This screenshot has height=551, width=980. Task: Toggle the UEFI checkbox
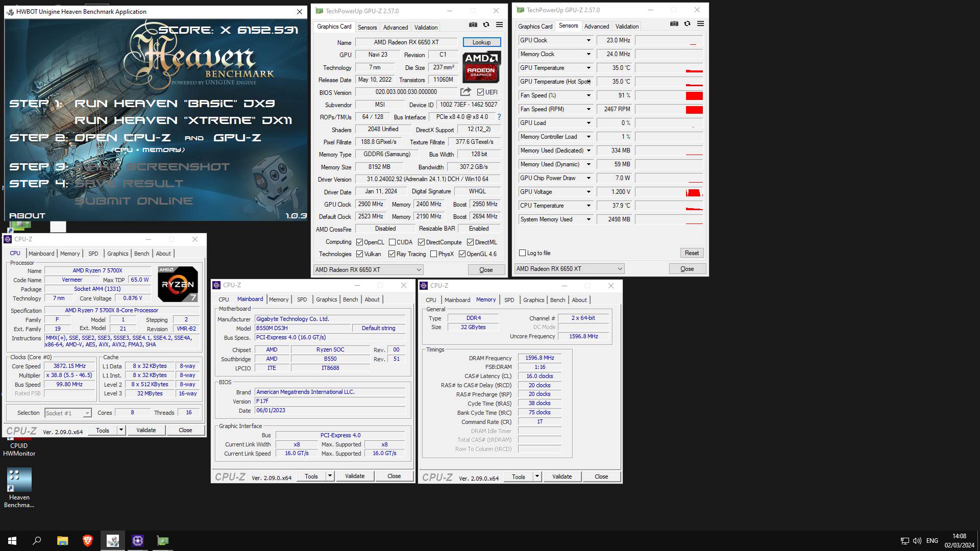pos(480,92)
